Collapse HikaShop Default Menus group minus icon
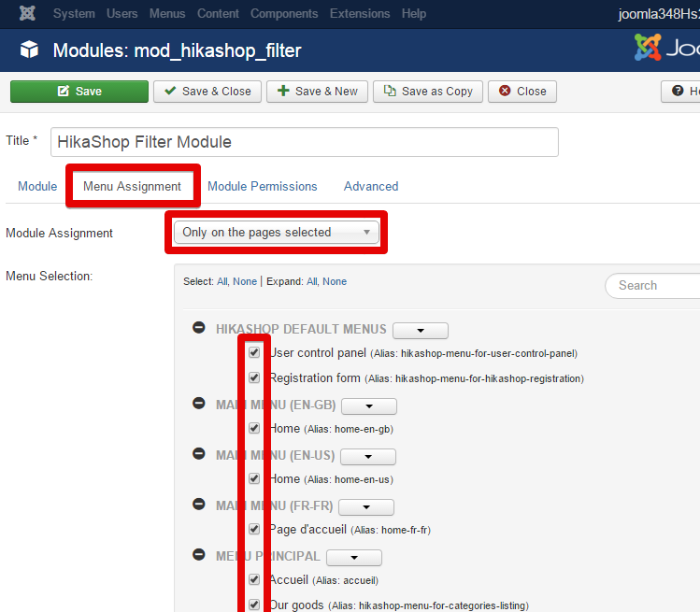 click(199, 328)
